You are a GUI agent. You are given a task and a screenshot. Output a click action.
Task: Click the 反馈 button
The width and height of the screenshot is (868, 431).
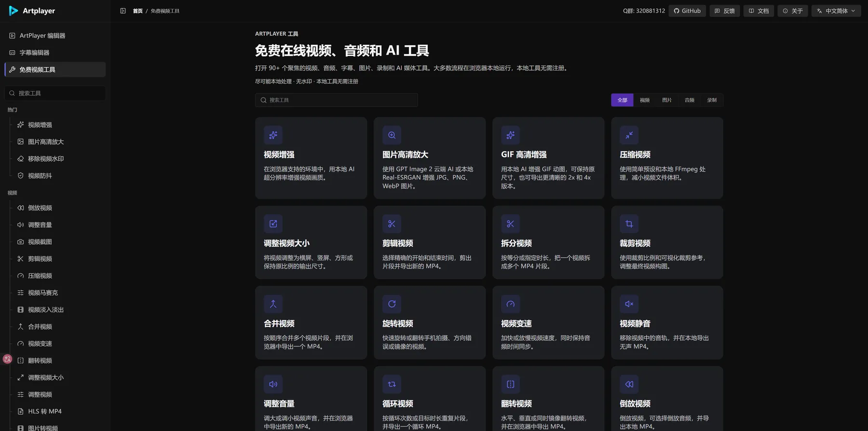[x=725, y=11]
